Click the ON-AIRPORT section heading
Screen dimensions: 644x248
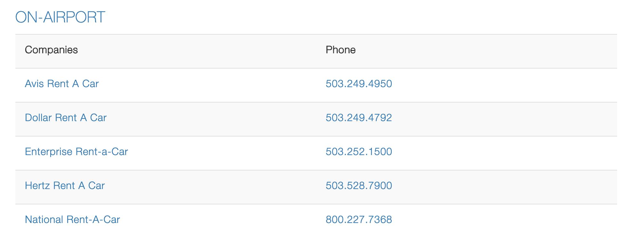pyautogui.click(x=60, y=17)
